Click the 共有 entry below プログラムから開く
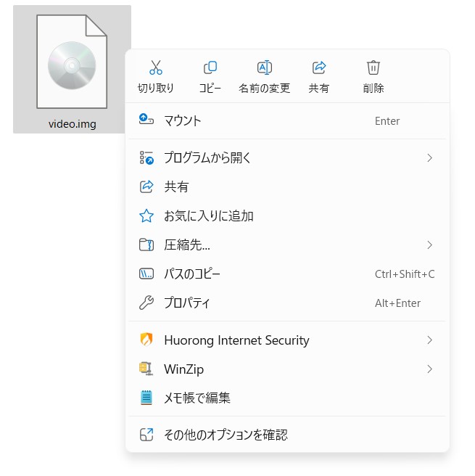The height and width of the screenshot is (476, 475). click(x=287, y=186)
